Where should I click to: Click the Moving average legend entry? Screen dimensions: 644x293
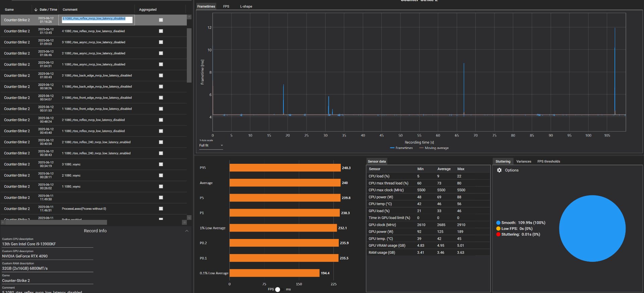coord(434,148)
